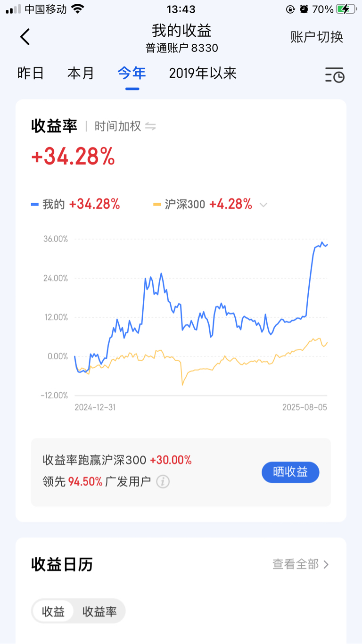This screenshot has width=362, height=644.
Task: Open the 沪深300 index selector label
Action: pos(185,204)
